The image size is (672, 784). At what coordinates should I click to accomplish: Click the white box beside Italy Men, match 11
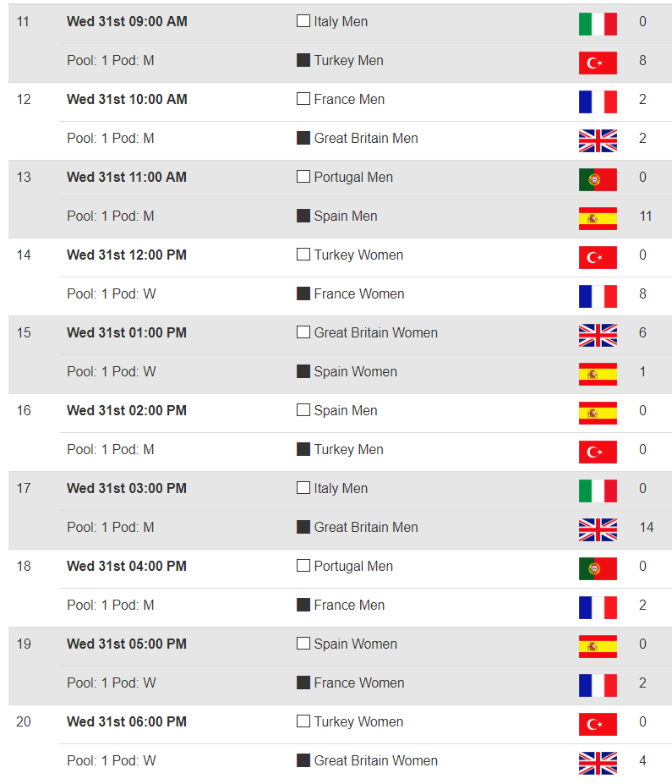[x=303, y=20]
